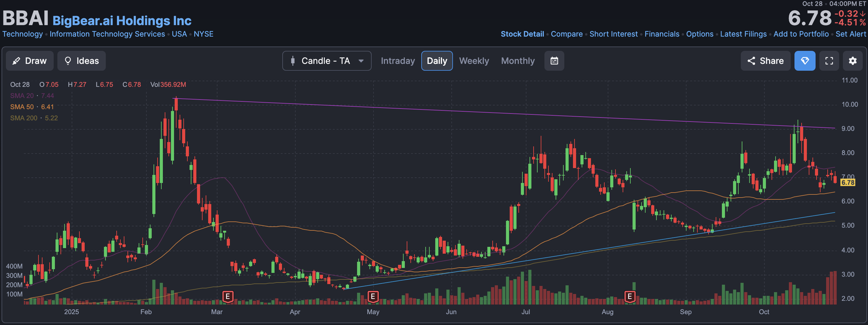Click the blue diamond premium icon
This screenshot has width=868, height=325.
805,60
